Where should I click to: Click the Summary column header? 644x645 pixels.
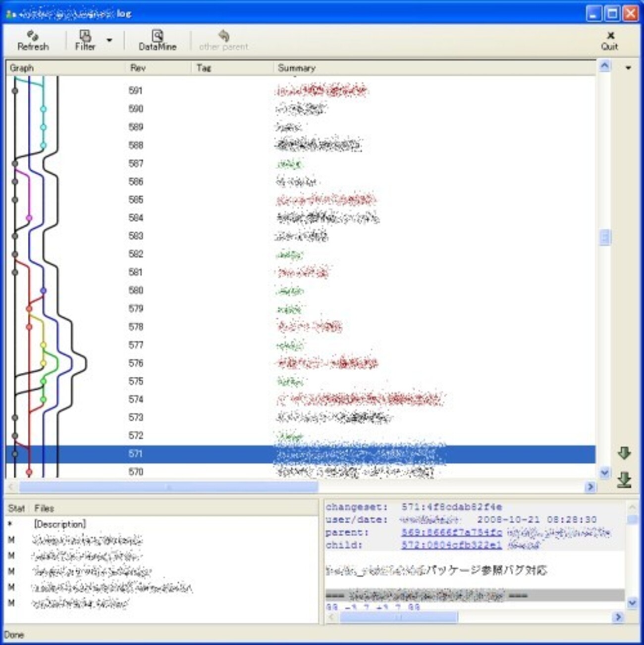tap(434, 68)
